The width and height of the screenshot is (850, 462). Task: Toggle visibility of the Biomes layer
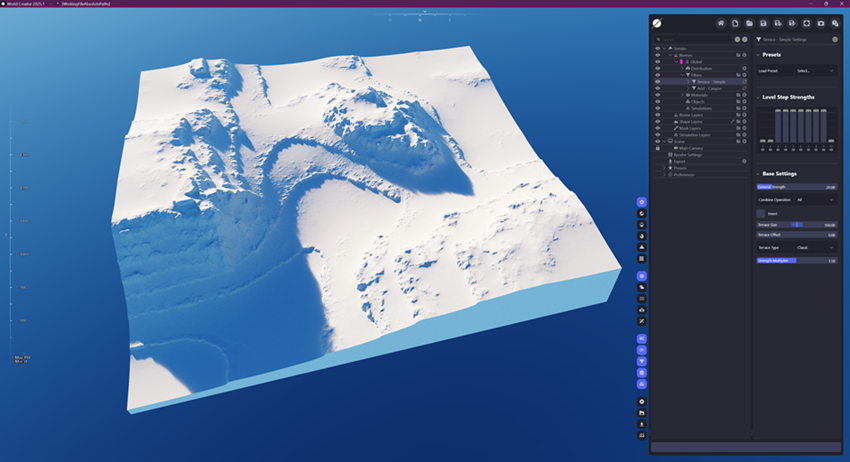(657, 54)
